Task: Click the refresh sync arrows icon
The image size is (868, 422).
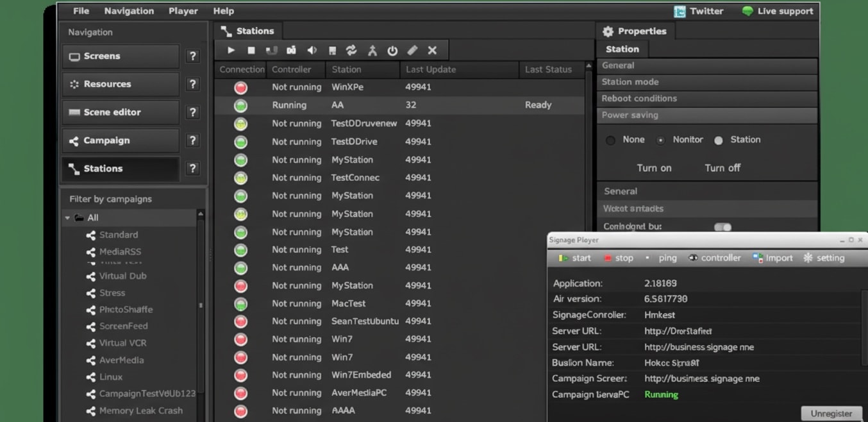Action: click(351, 50)
